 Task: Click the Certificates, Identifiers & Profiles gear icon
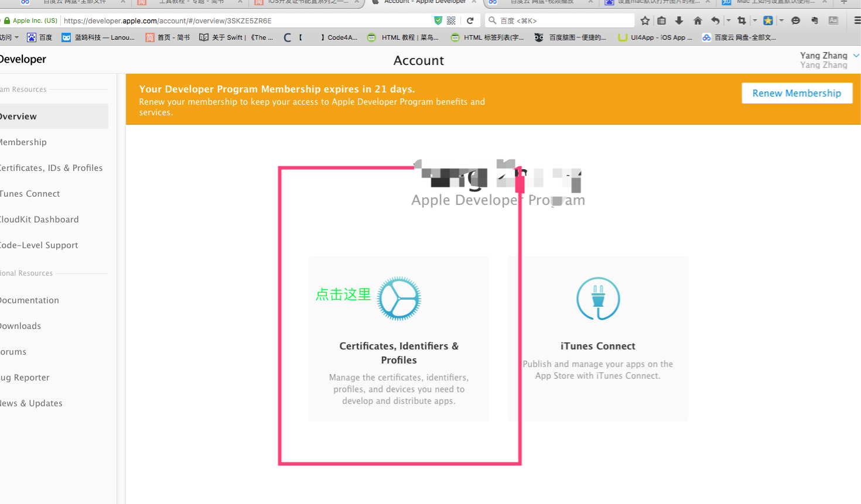pyautogui.click(x=399, y=299)
